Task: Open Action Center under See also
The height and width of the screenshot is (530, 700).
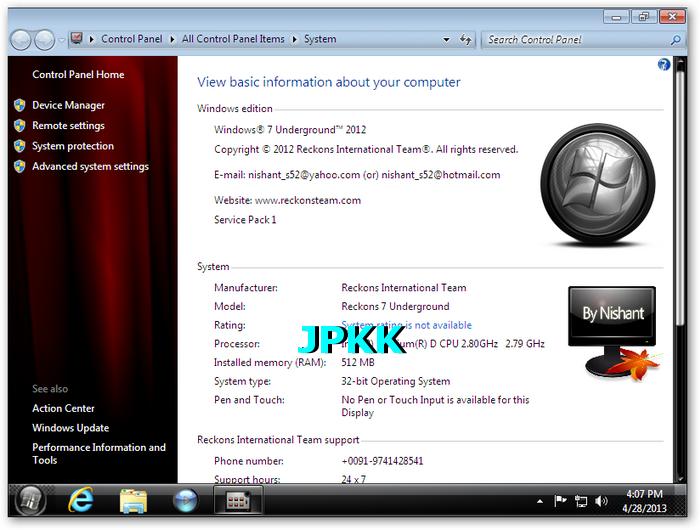Action: click(63, 408)
